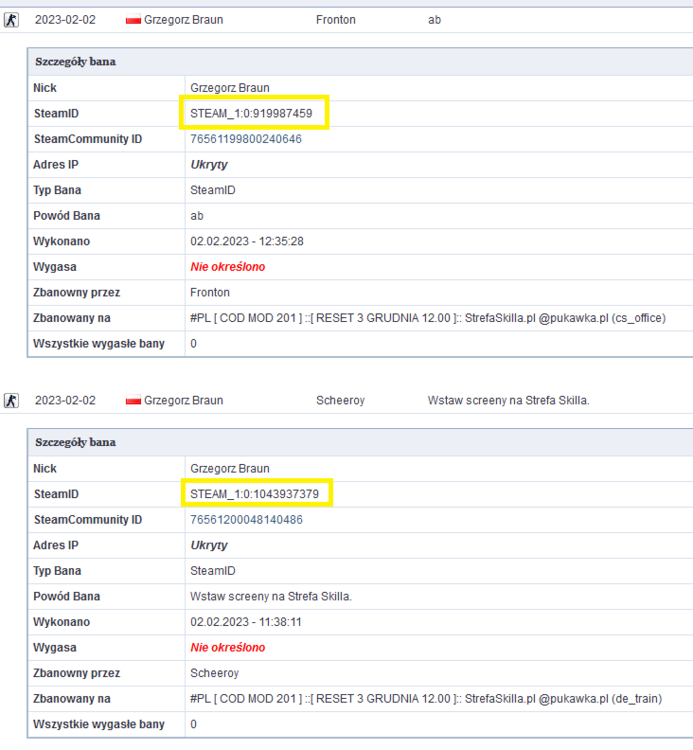Collapse ban row with reason ab
693x750 pixels.
pyautogui.click(x=346, y=20)
